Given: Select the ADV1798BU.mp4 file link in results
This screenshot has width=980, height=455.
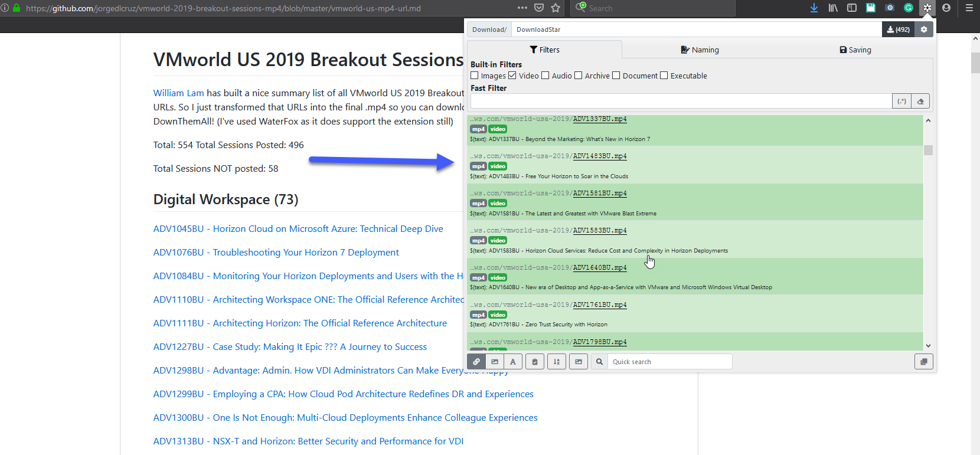Looking at the screenshot, I should [x=600, y=342].
